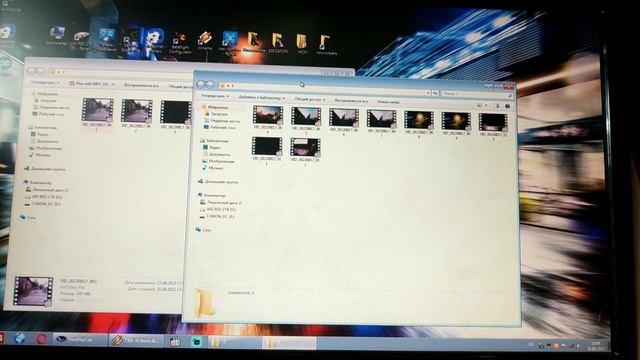This screenshot has height=360, width=640.
Task: Click folder icon in front window address bar
Action: click(x=222, y=85)
